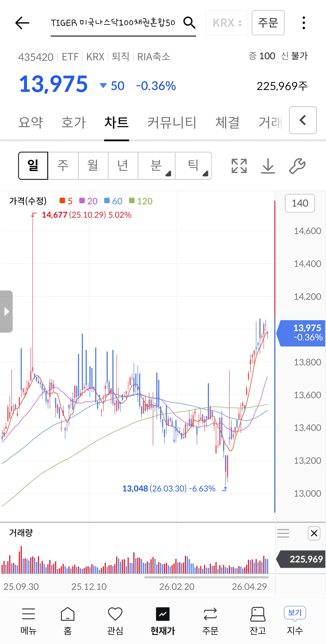
Task: Expand chart to fullscreen view
Action: [239, 166]
